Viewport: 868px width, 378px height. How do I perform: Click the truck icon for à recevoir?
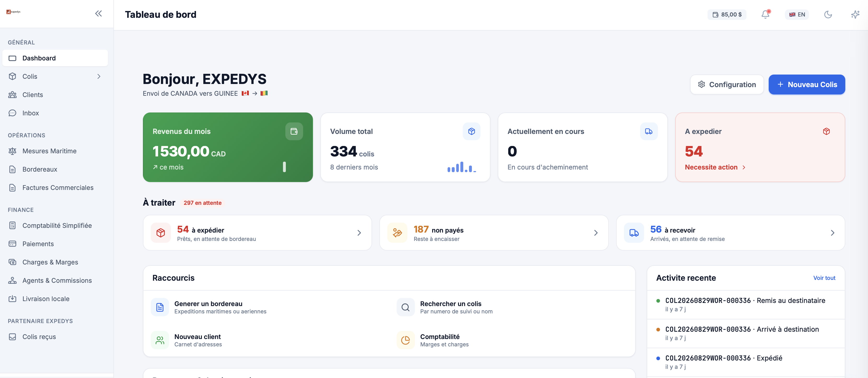coord(634,233)
